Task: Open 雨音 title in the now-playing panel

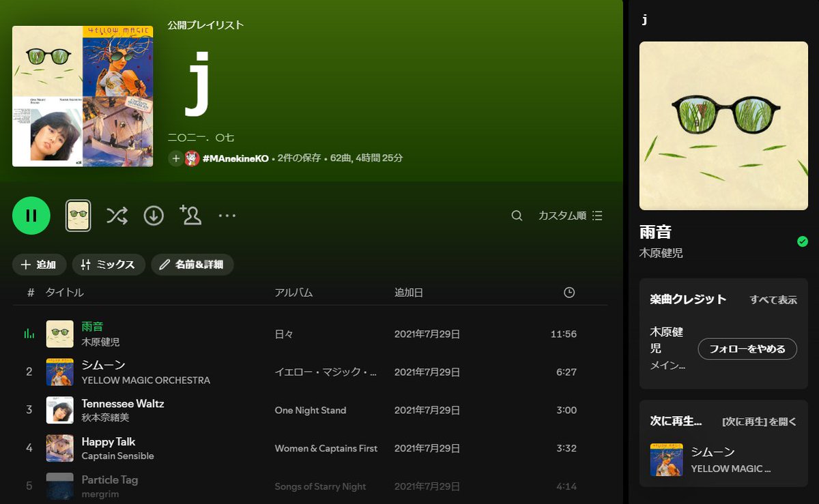Action: (656, 232)
